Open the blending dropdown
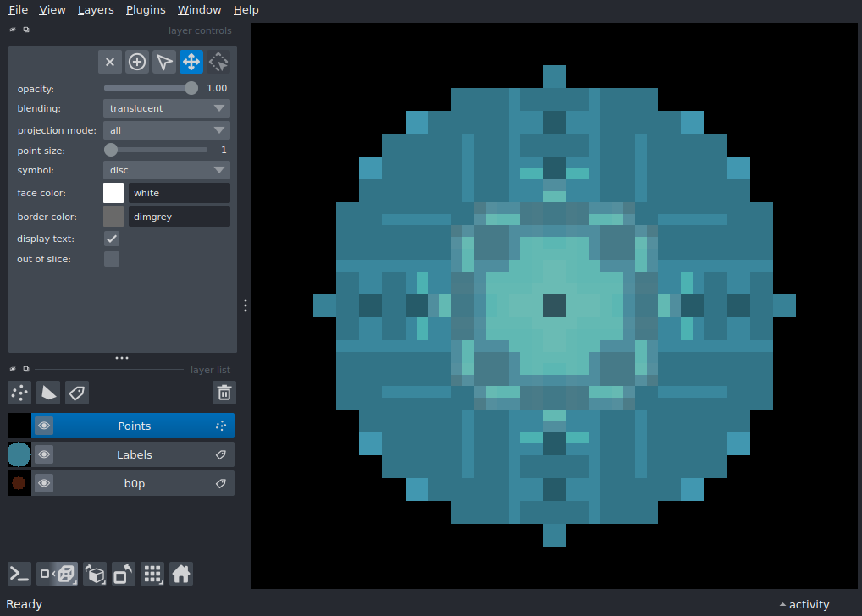 pos(166,108)
